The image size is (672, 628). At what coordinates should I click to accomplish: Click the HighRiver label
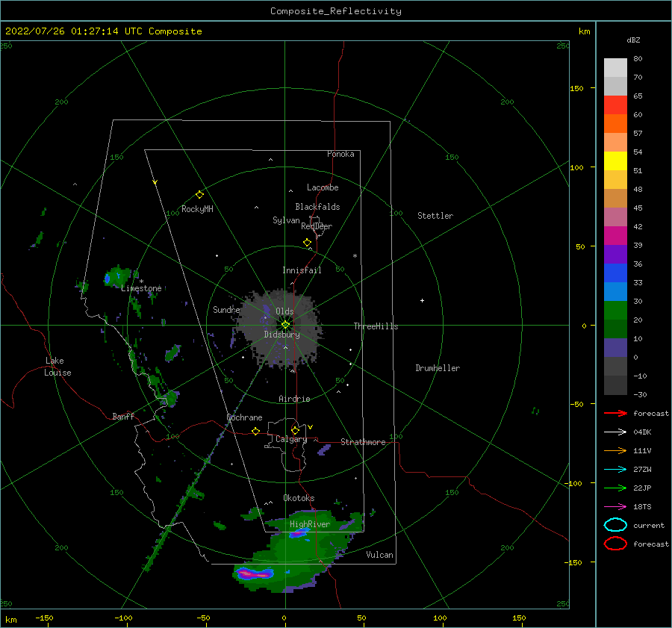point(310,524)
